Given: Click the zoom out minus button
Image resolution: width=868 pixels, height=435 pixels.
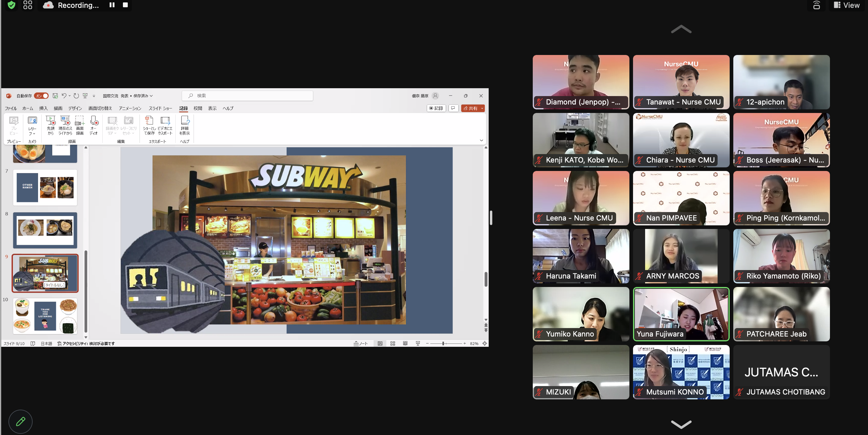Looking at the screenshot, I should pyautogui.click(x=427, y=343).
